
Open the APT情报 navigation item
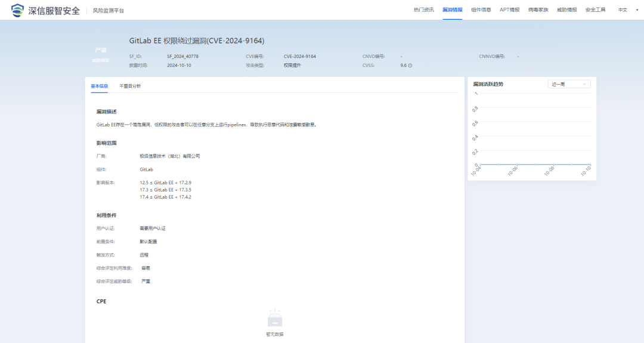coord(509,10)
